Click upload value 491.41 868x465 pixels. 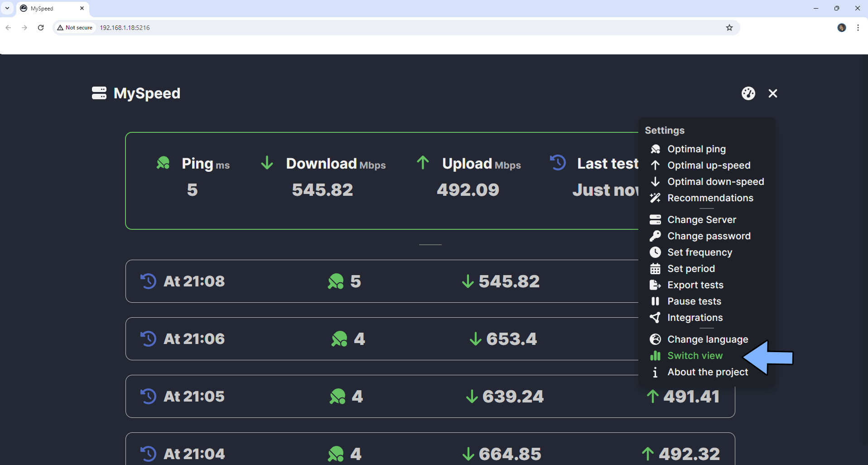692,397
